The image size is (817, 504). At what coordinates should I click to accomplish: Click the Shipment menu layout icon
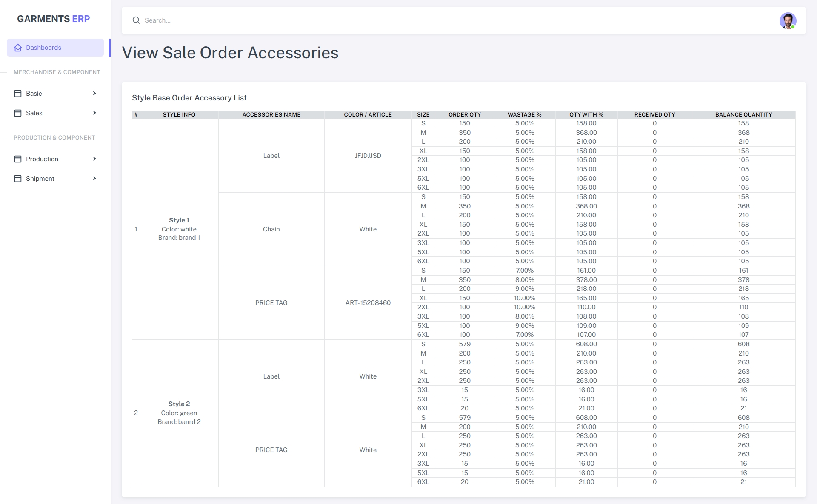pyautogui.click(x=18, y=179)
